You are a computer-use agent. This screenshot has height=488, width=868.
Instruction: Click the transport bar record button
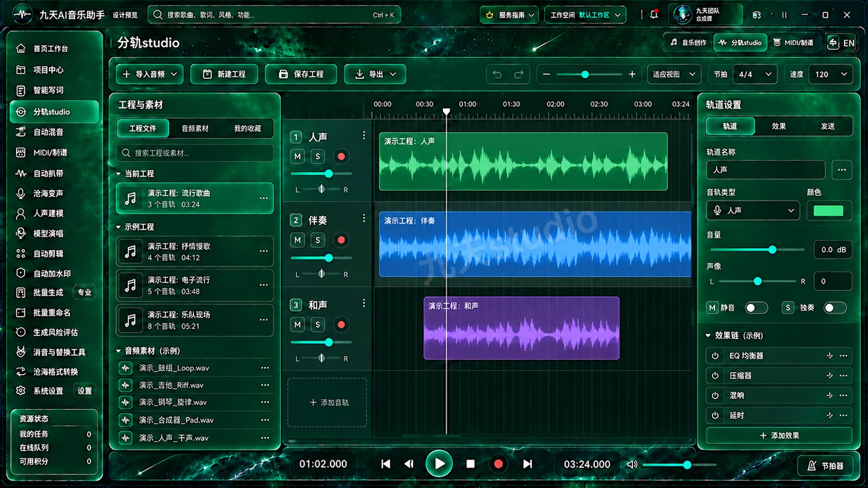point(498,464)
